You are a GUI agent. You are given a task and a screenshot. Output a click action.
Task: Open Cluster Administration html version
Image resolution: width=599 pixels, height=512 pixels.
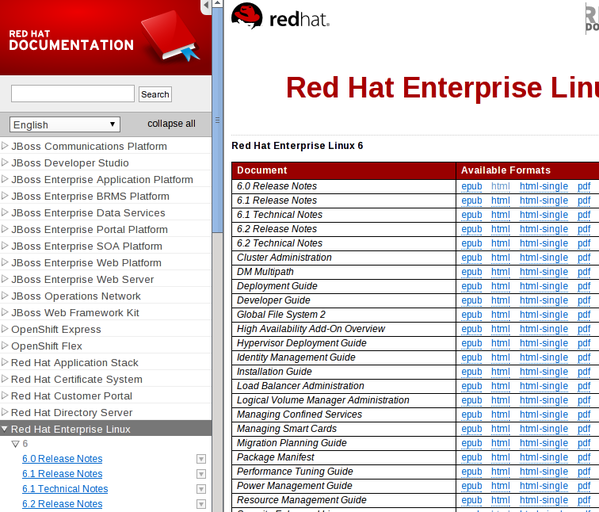point(500,258)
